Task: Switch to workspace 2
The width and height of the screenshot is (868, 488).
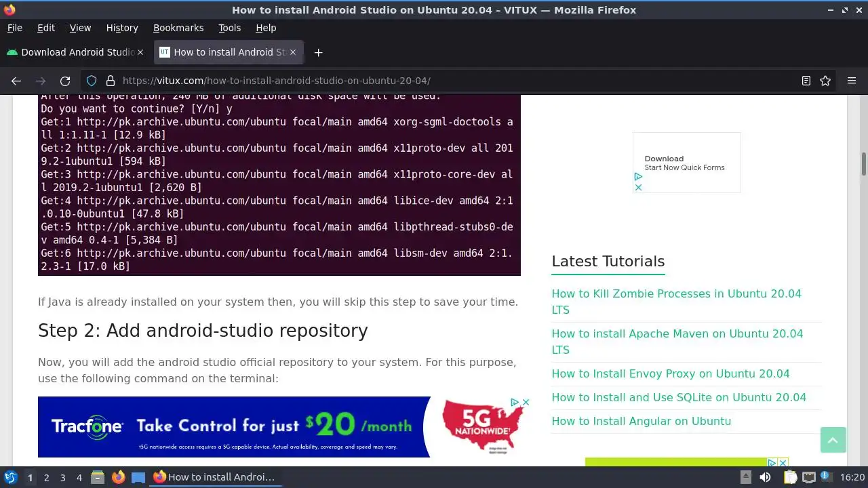Action: [46, 478]
